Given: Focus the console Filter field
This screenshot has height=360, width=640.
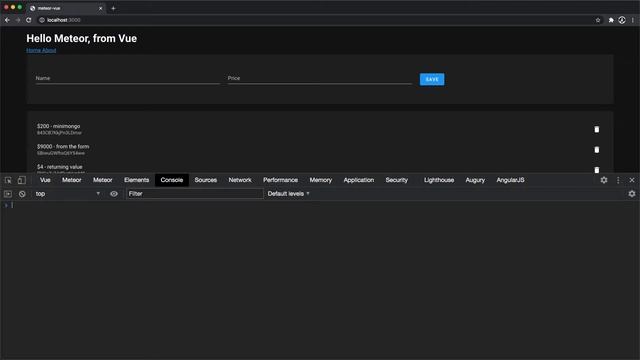Looking at the screenshot, I should click(x=195, y=194).
